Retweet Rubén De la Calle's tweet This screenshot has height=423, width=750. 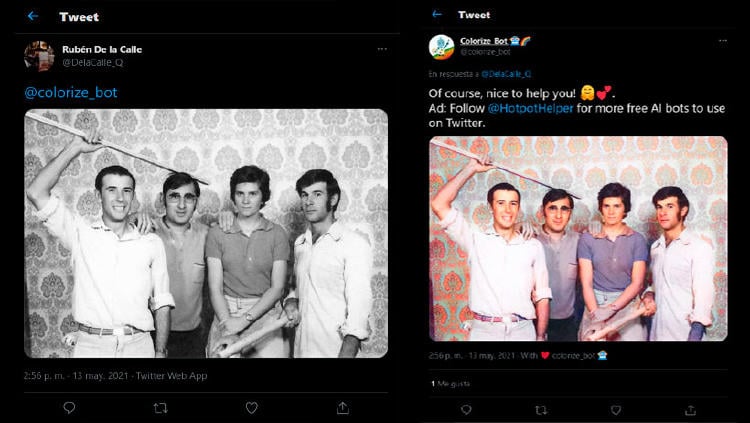[160, 408]
